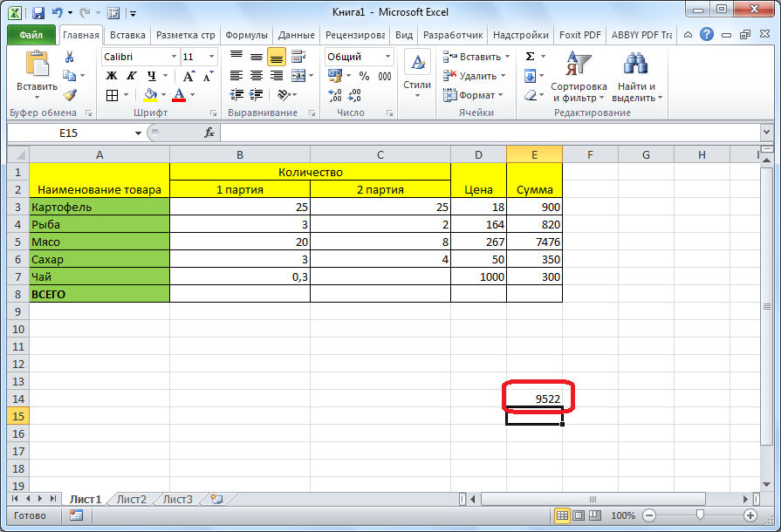Toggle bottom vertical alignment button
This screenshot has height=532, width=781.
point(276,57)
